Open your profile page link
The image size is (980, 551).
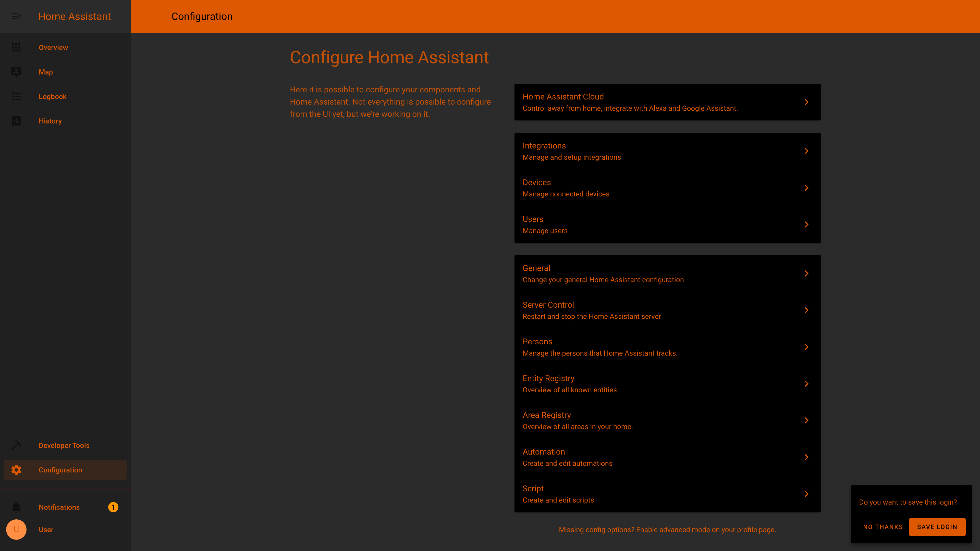tap(749, 530)
